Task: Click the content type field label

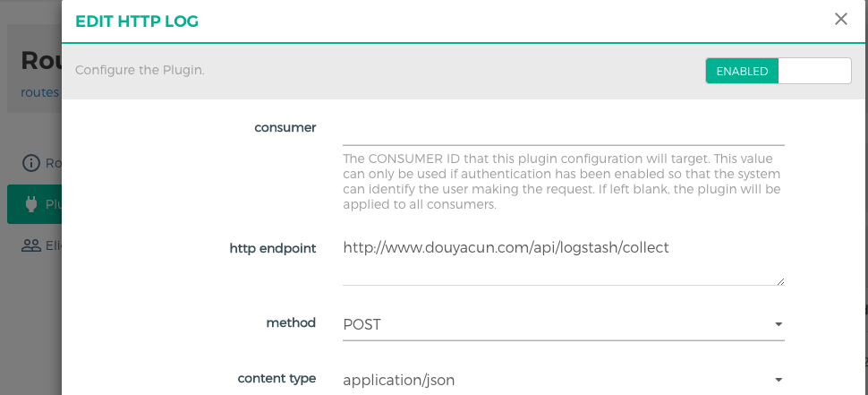Action: [x=277, y=378]
